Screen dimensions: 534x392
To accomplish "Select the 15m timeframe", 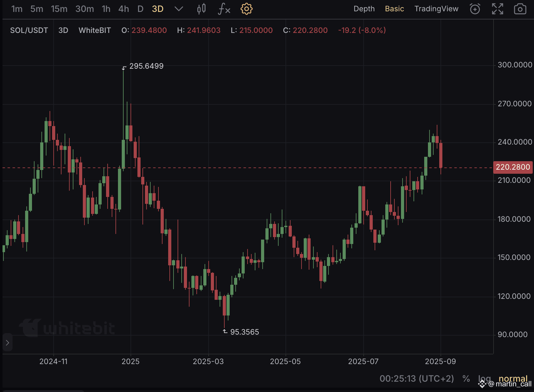I will click(x=59, y=9).
